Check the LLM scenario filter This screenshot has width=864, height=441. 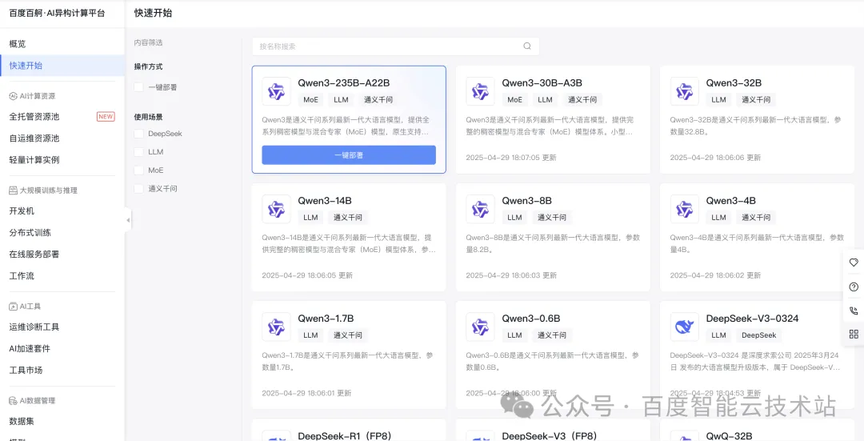point(139,152)
